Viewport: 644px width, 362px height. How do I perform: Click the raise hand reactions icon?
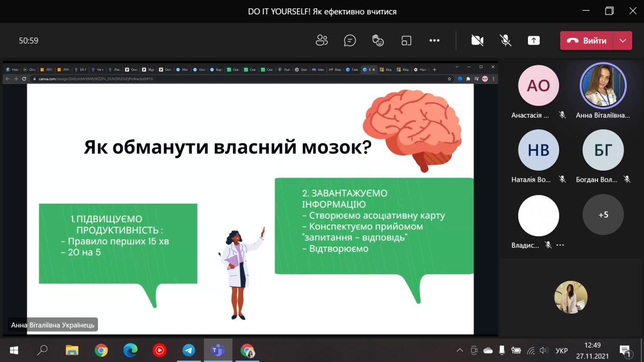[378, 41]
